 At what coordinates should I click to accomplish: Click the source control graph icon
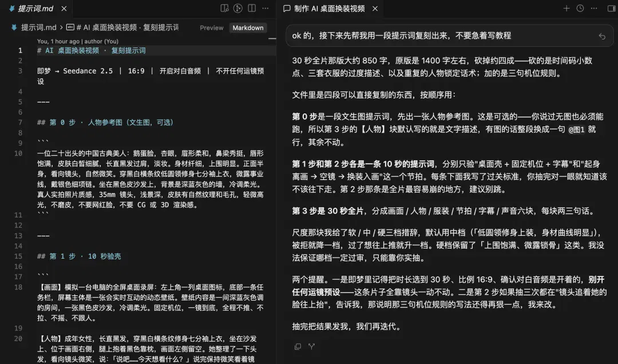[x=237, y=8]
